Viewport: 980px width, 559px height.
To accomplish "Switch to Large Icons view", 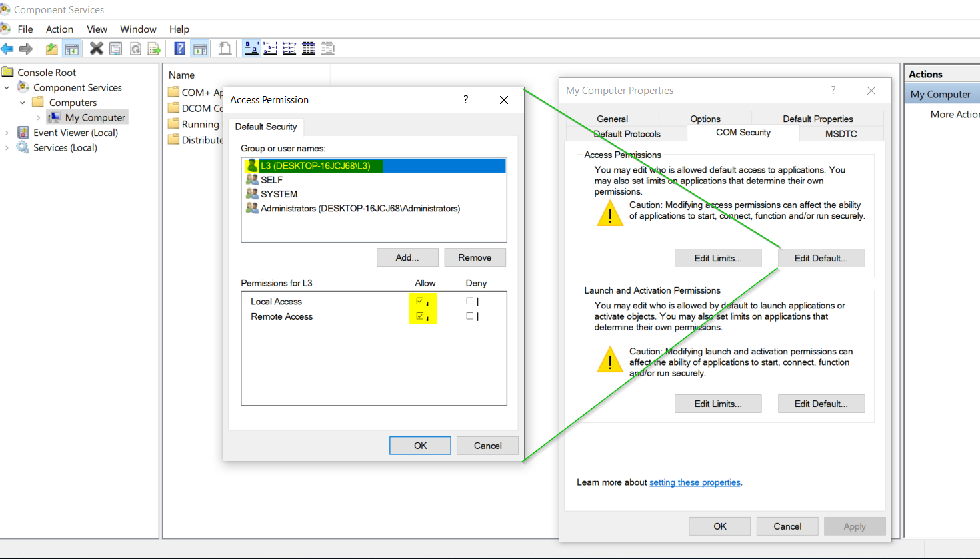I will click(251, 49).
